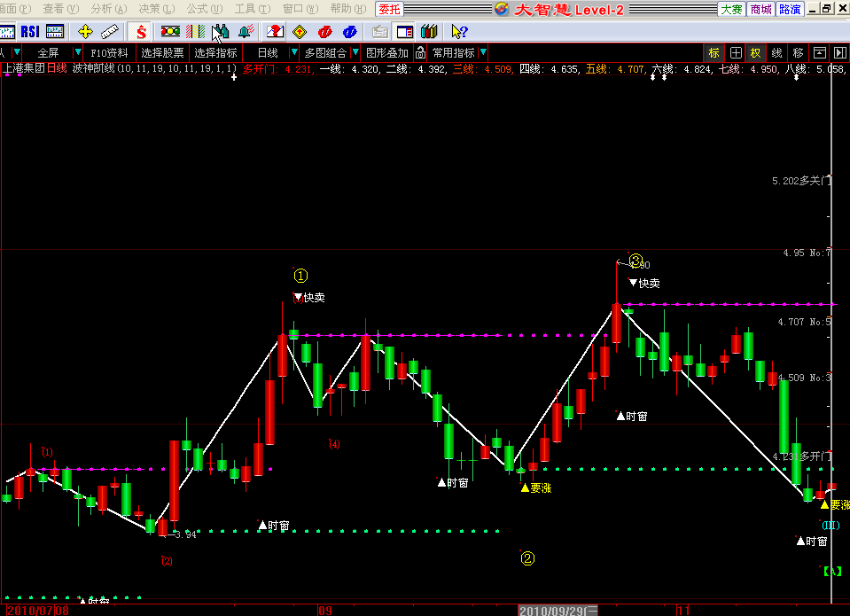
Task: Click the 5.202多关门 price label
Action: pyautogui.click(x=801, y=181)
